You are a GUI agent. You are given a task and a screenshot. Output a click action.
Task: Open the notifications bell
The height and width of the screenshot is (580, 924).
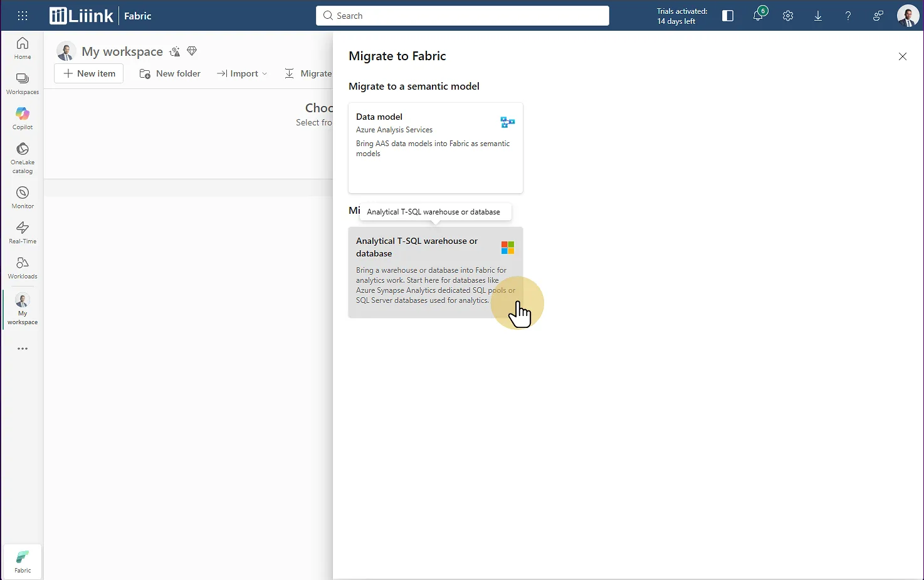click(758, 16)
